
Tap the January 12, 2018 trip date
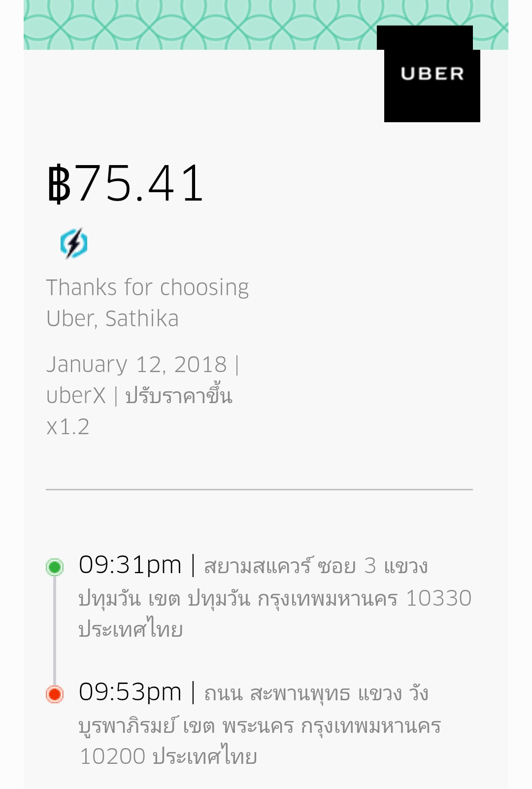point(136,365)
